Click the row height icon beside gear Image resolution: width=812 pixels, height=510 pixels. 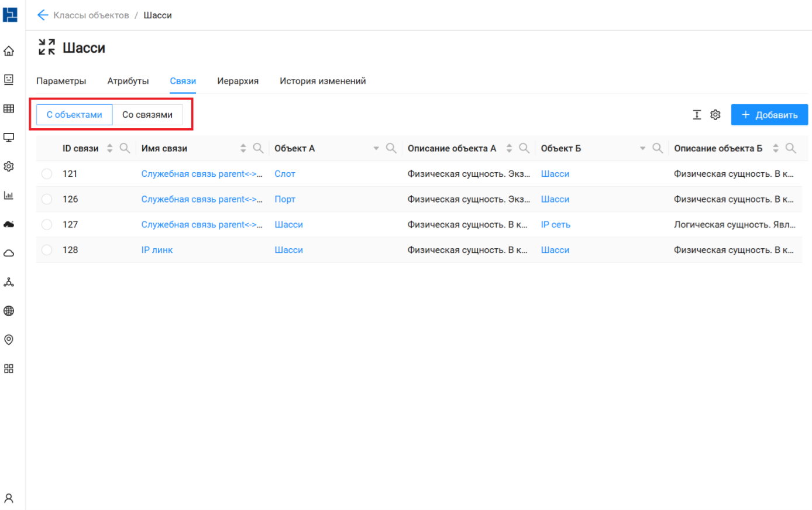tap(697, 115)
